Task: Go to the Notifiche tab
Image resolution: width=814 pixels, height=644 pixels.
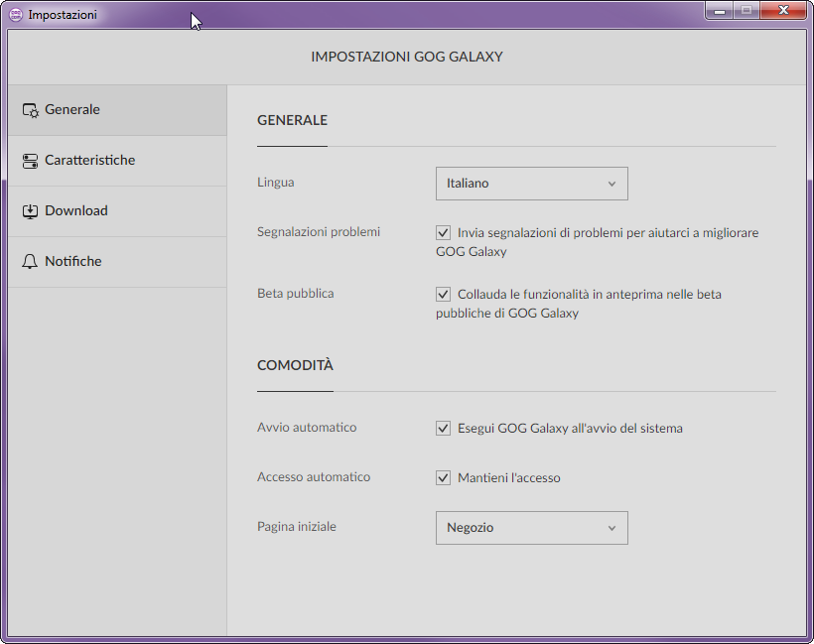Action: (x=117, y=262)
